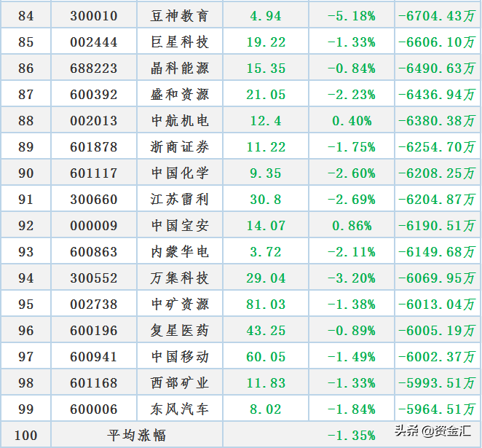Click the stock name 豆神教育
Image resolution: width=482 pixels, height=448 pixels.
point(180,16)
